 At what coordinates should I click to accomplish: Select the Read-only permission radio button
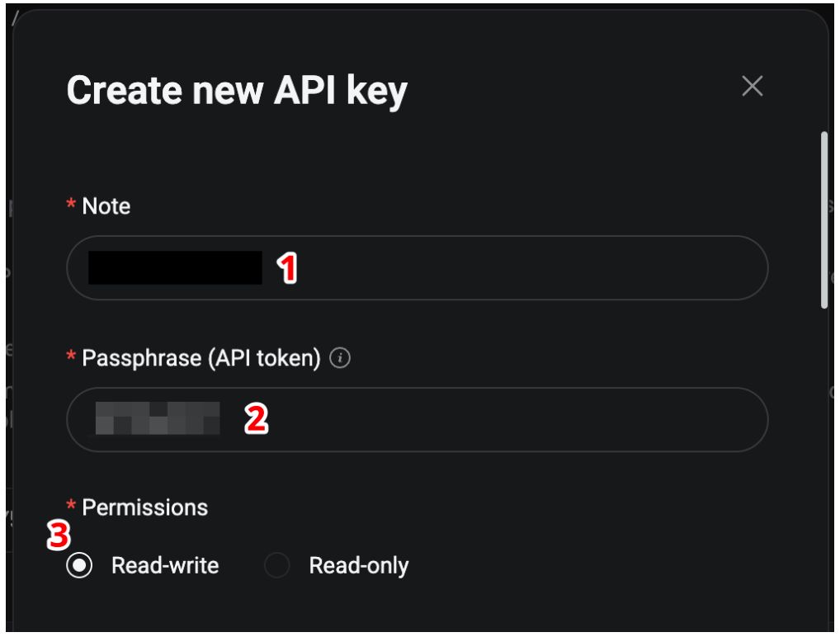(277, 565)
